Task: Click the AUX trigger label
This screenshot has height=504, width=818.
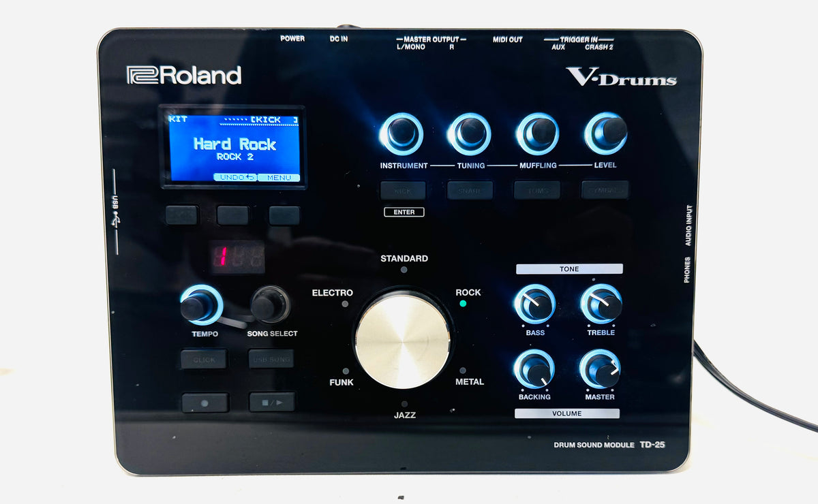Action: [558, 47]
